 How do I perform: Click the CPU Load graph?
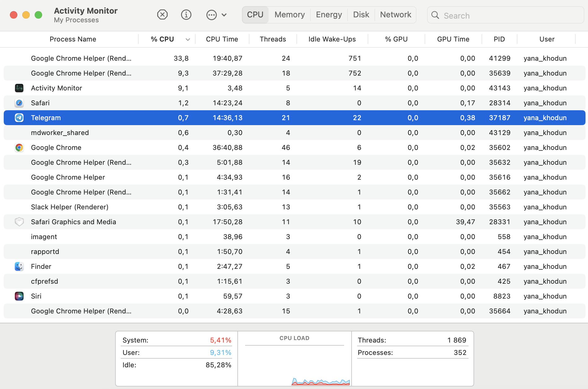click(294, 359)
